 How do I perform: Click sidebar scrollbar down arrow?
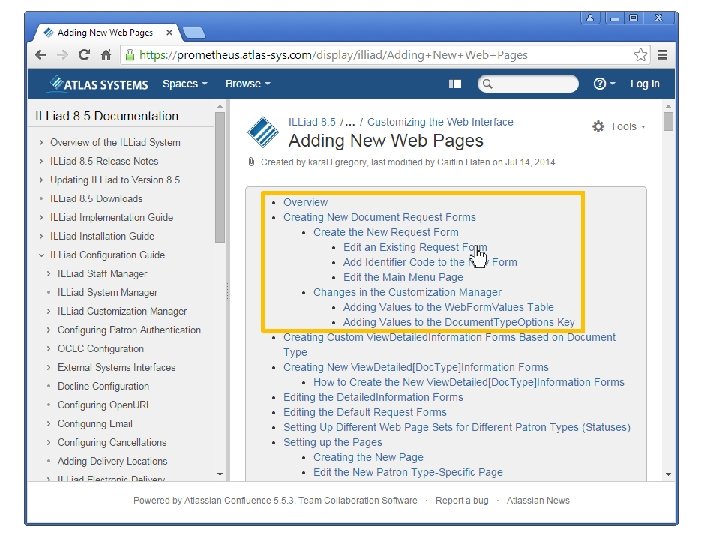click(220, 474)
